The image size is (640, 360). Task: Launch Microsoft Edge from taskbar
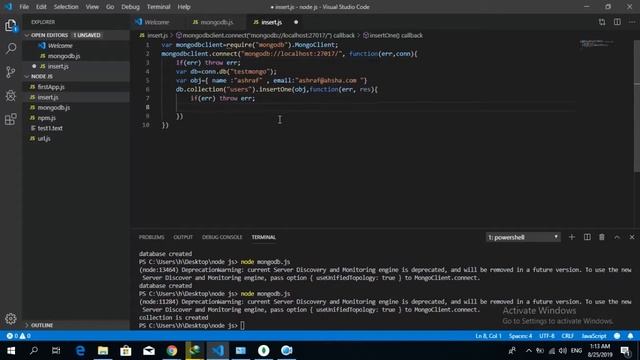(80, 351)
